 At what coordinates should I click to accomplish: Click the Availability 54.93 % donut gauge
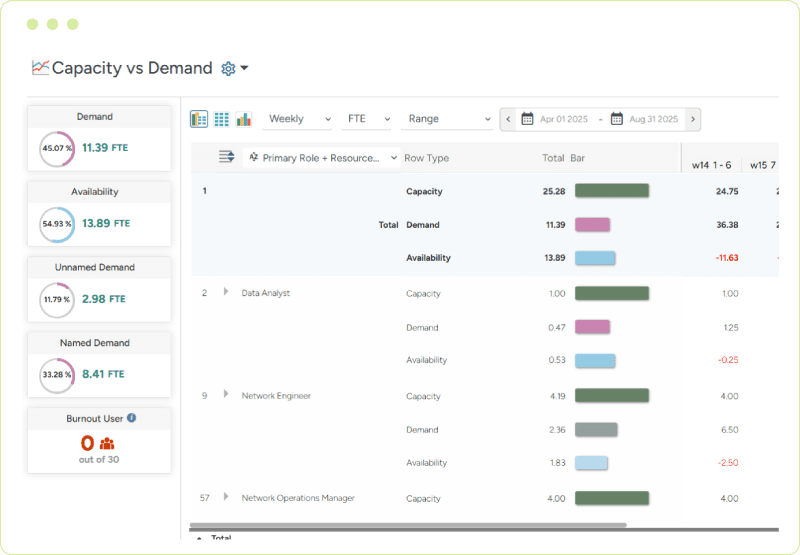pos(57,224)
